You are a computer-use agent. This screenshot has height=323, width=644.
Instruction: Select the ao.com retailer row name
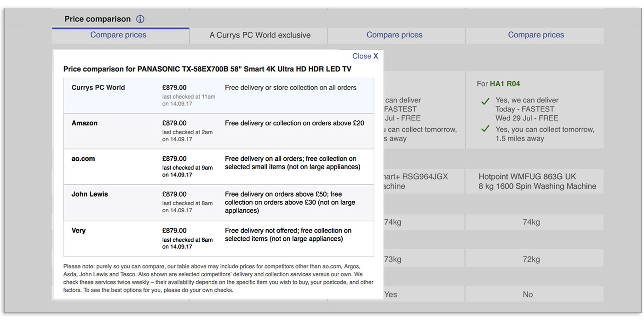(x=83, y=159)
